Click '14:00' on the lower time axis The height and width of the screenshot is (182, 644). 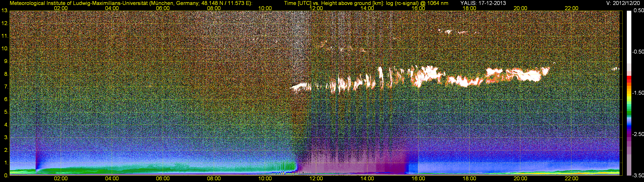[367, 179]
